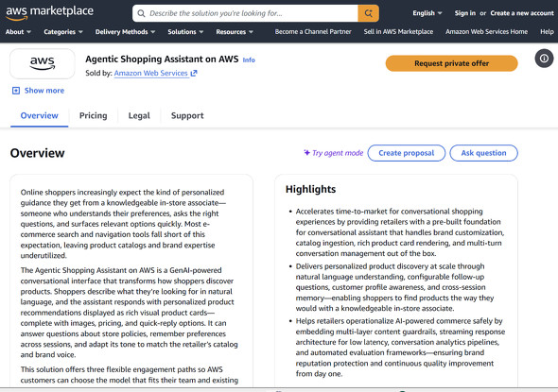This screenshot has width=558, height=392.
Task: Switch to the Pricing tab
Action: click(94, 116)
